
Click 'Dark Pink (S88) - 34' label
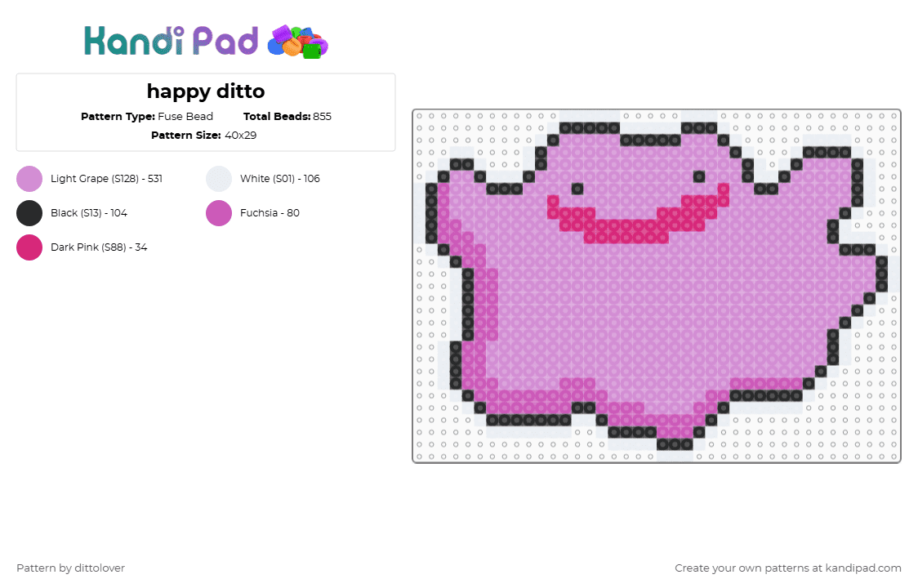coord(99,247)
